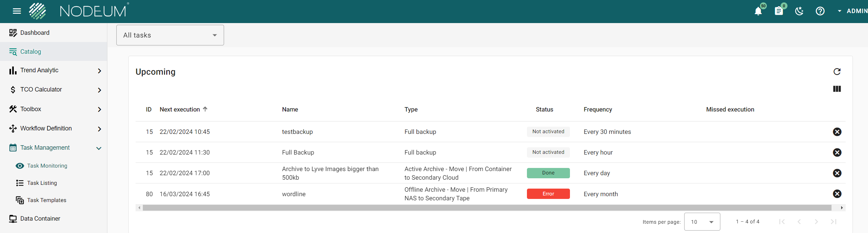
Task: Toggle dark mode moon icon
Action: coord(799,11)
